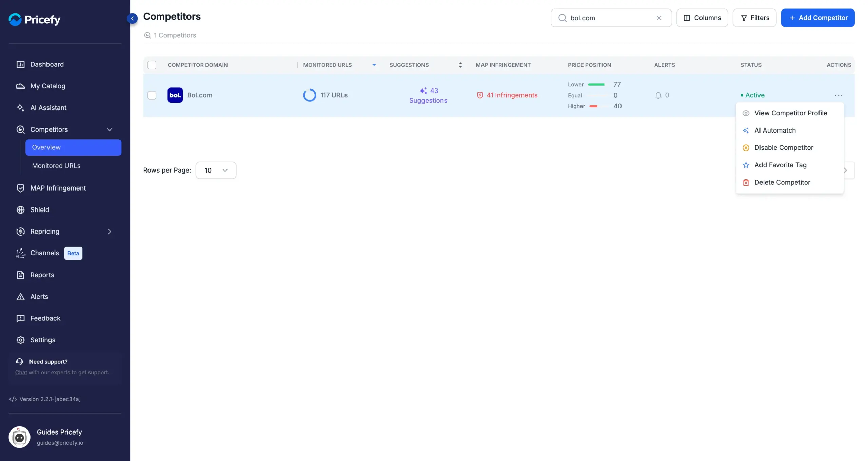Image resolution: width=868 pixels, height=461 pixels.
Task: Click the Reports document icon
Action: [x=21, y=275]
